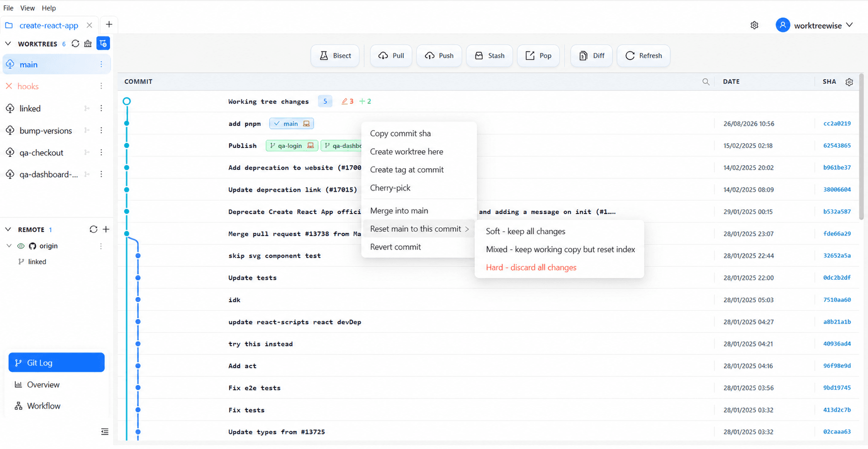This screenshot has height=449, width=868.
Task: Click the commit list vertical scrollbar
Action: coord(862,147)
